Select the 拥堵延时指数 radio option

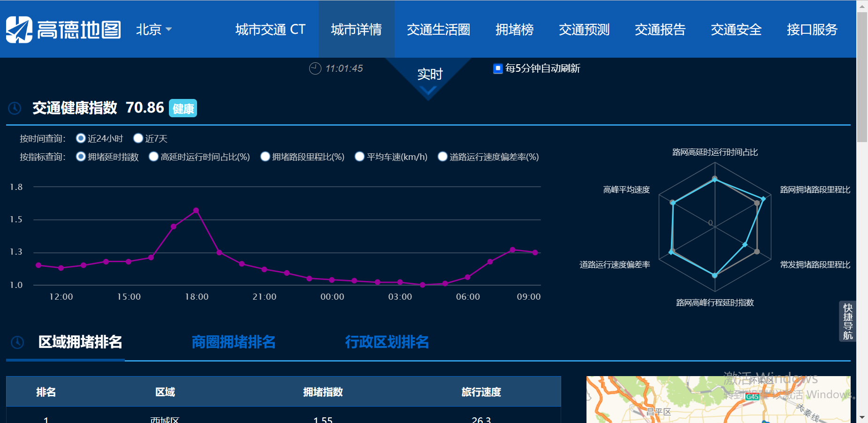click(x=81, y=157)
